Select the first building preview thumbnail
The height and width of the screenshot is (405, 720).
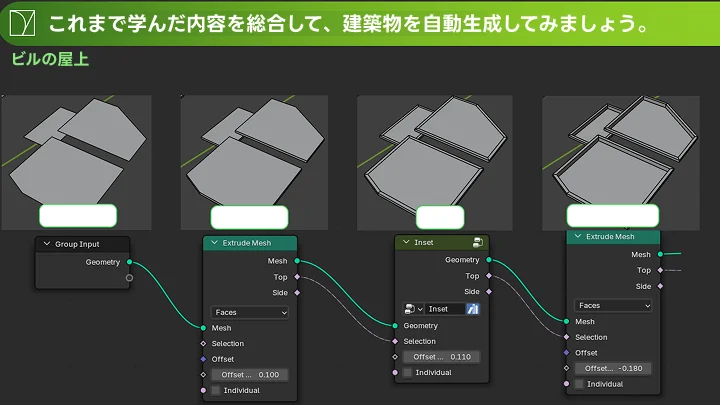77,148
